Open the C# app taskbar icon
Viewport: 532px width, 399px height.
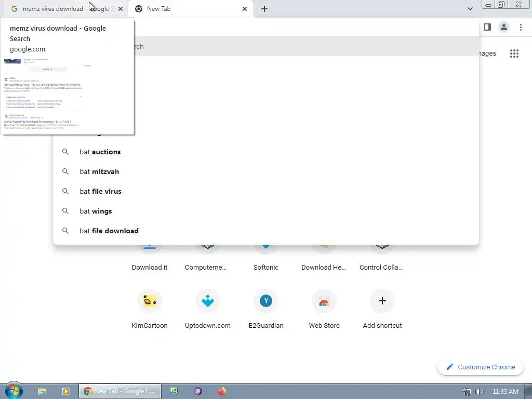pos(174,391)
